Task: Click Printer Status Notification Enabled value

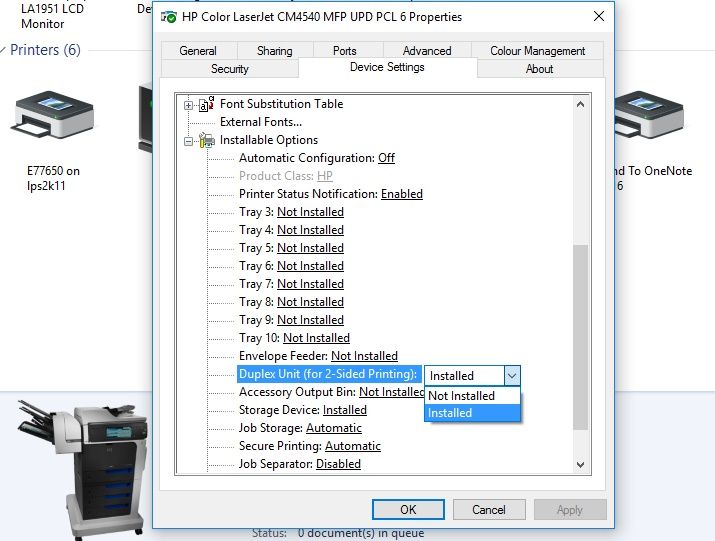Action: tap(402, 194)
